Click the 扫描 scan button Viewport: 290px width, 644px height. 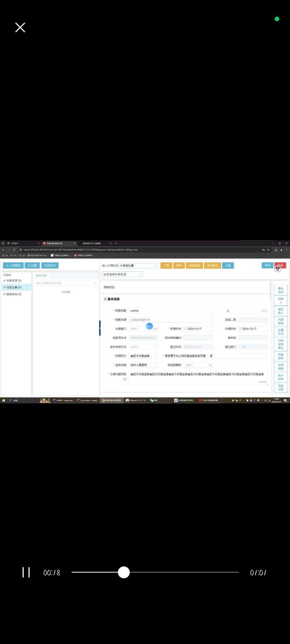32,265
